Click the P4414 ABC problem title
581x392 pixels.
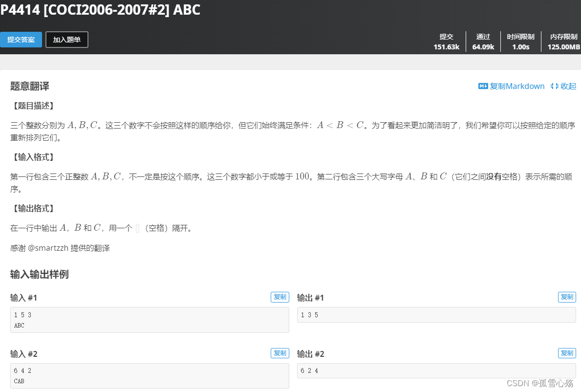pos(100,10)
